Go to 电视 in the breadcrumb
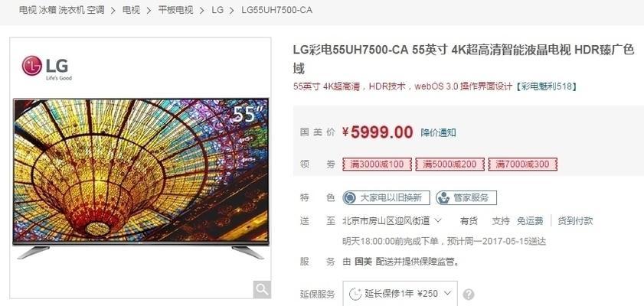The width and height of the screenshot is (644, 306). (131, 10)
